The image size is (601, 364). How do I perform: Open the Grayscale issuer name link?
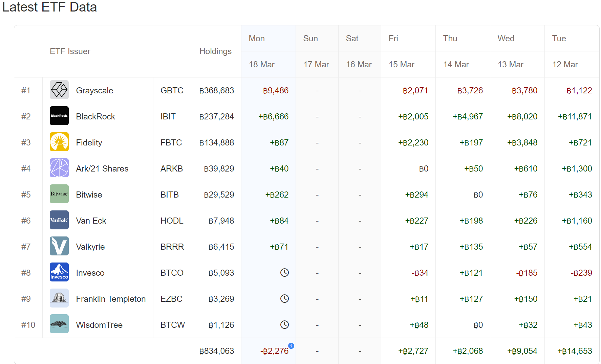(94, 91)
